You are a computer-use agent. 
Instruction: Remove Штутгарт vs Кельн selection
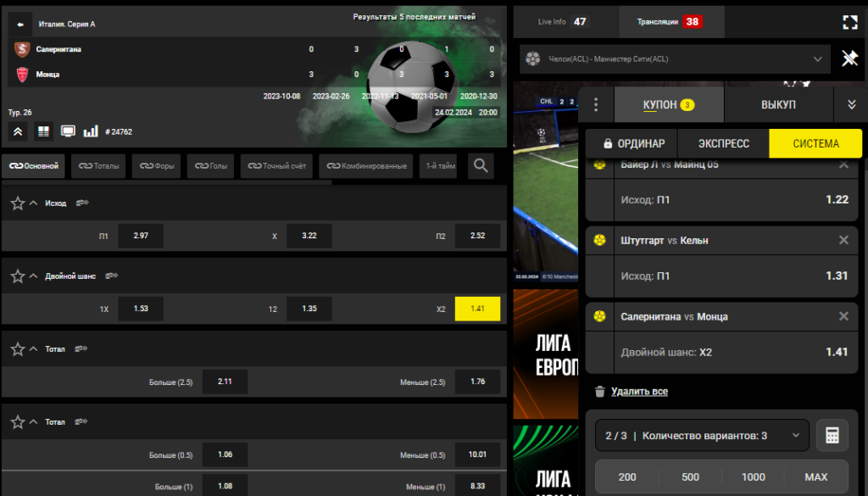pyautogui.click(x=843, y=240)
